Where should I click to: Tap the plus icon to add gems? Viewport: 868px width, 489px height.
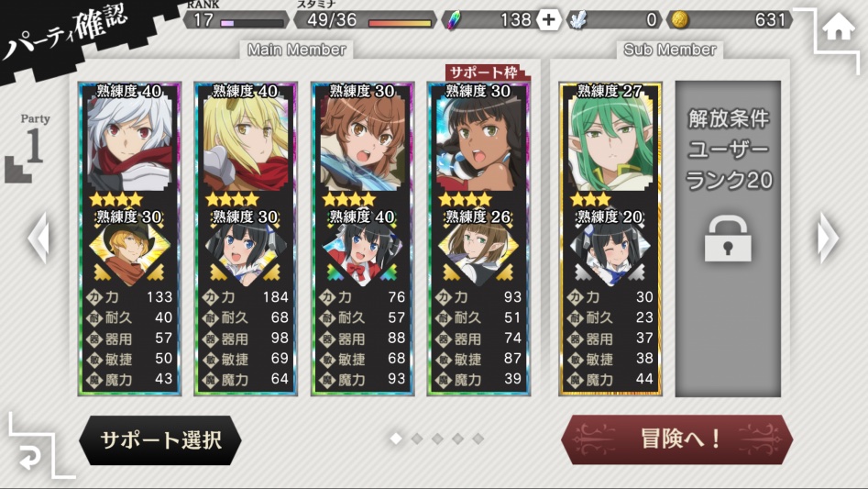coord(548,20)
